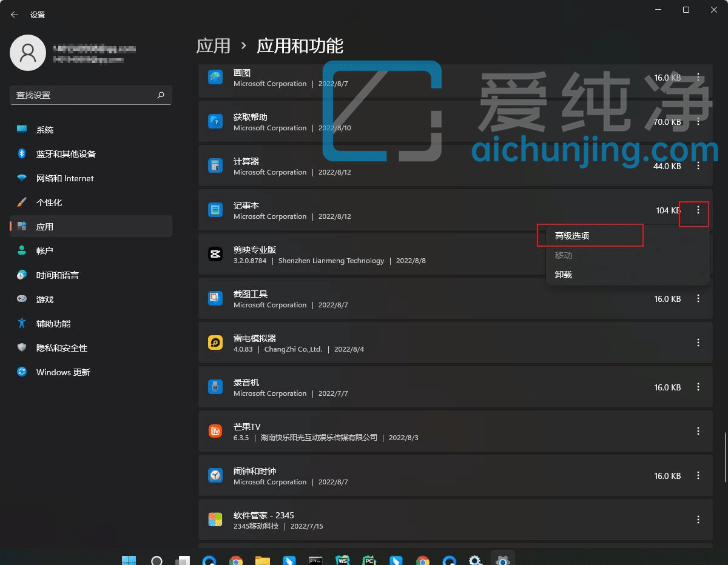Click the back arrow at top left
Viewport: 728px width, 565px height.
pyautogui.click(x=14, y=14)
